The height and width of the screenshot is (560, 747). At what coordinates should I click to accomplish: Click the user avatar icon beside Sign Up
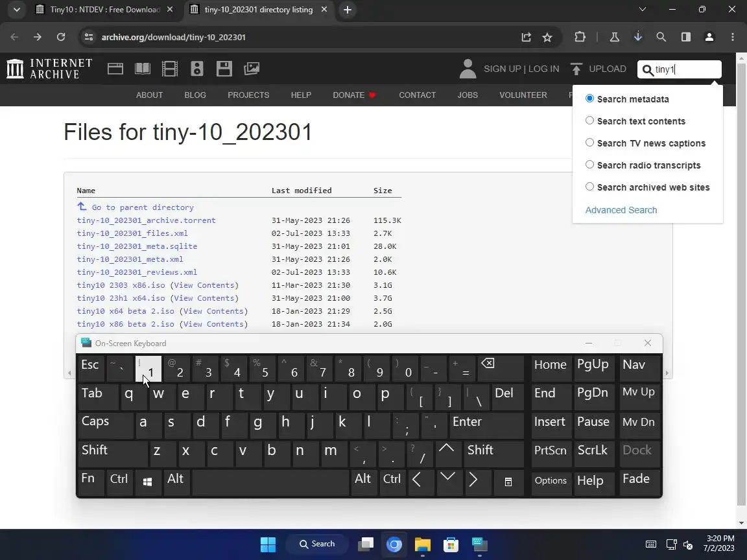coord(468,69)
